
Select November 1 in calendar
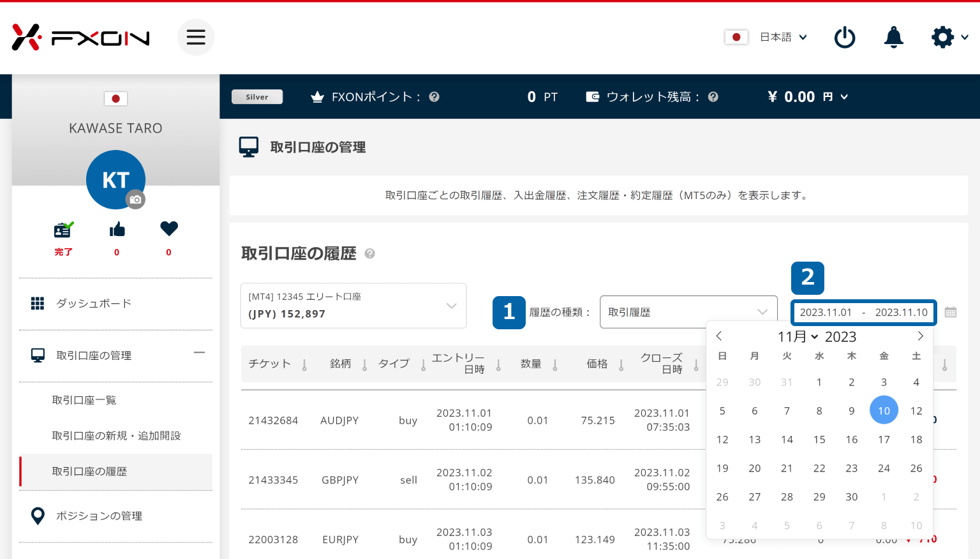(x=819, y=382)
